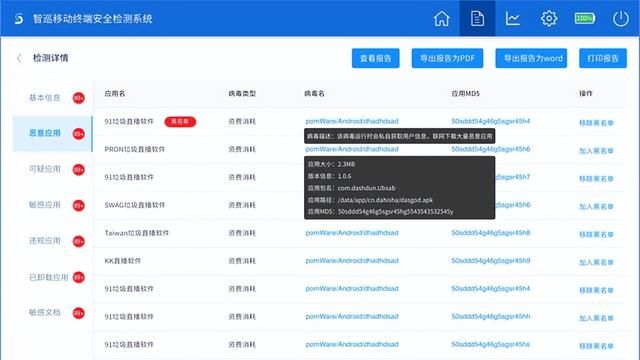Click the red 黑名单 tag in first row
The height and width of the screenshot is (360, 640).
(x=180, y=122)
